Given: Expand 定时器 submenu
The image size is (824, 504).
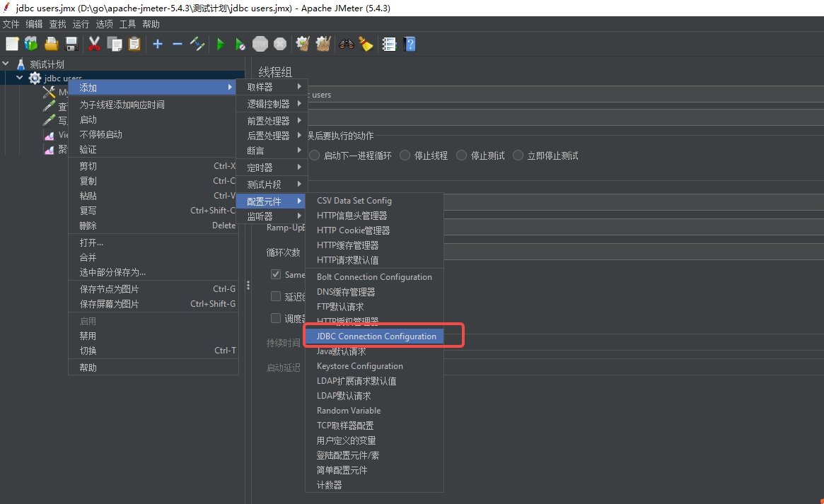Looking at the screenshot, I should (x=271, y=168).
